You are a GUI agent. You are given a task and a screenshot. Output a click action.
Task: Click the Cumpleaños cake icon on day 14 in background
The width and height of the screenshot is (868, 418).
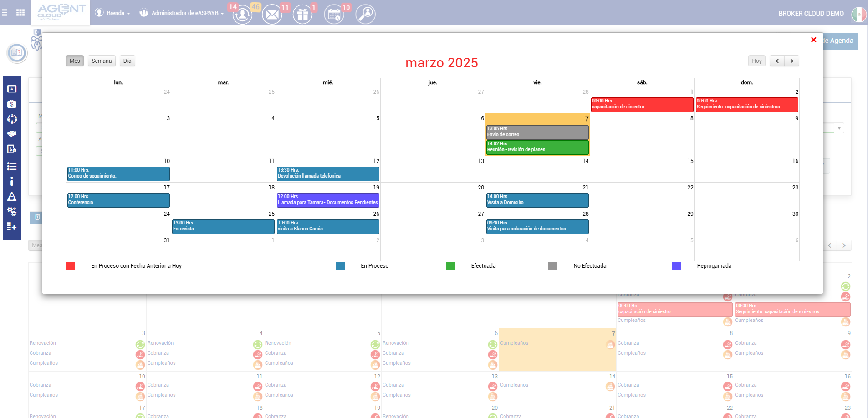click(x=610, y=386)
